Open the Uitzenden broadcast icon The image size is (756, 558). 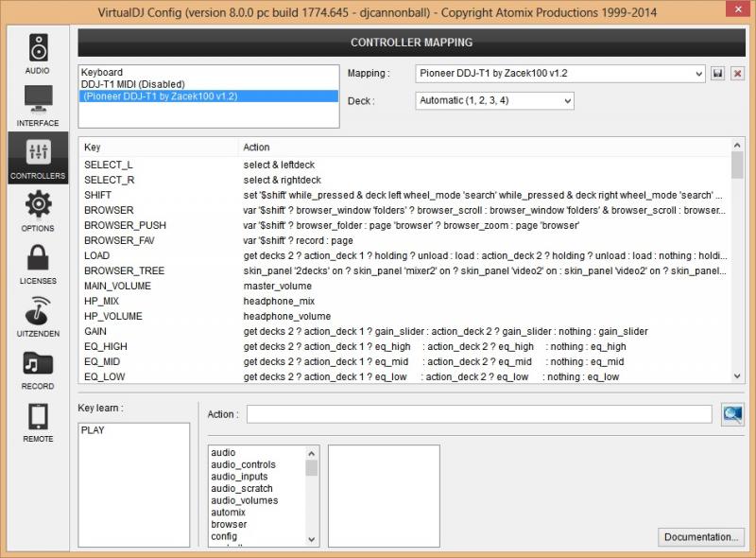[x=38, y=310]
